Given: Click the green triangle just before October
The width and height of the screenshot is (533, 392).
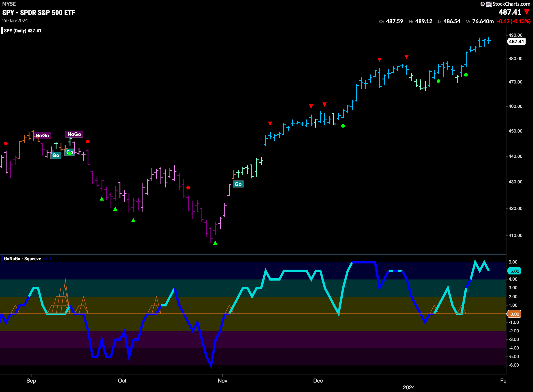Looking at the screenshot, I should pos(115,209).
